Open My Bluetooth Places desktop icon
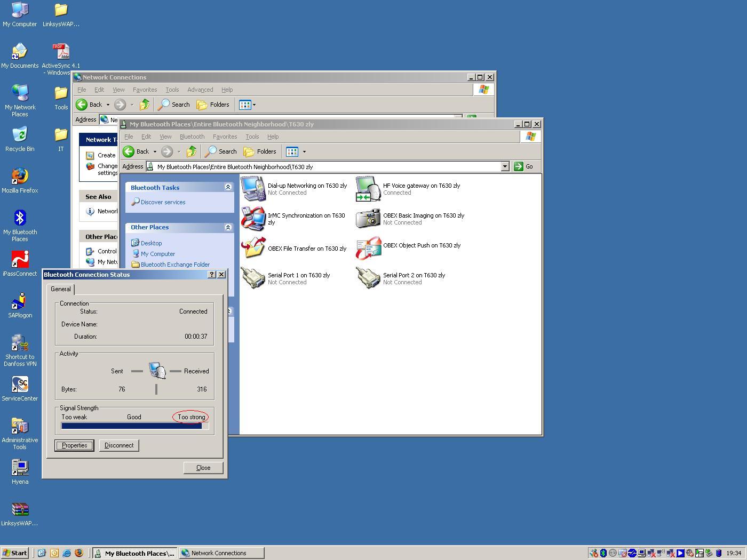The image size is (747, 560). pyautogui.click(x=20, y=218)
